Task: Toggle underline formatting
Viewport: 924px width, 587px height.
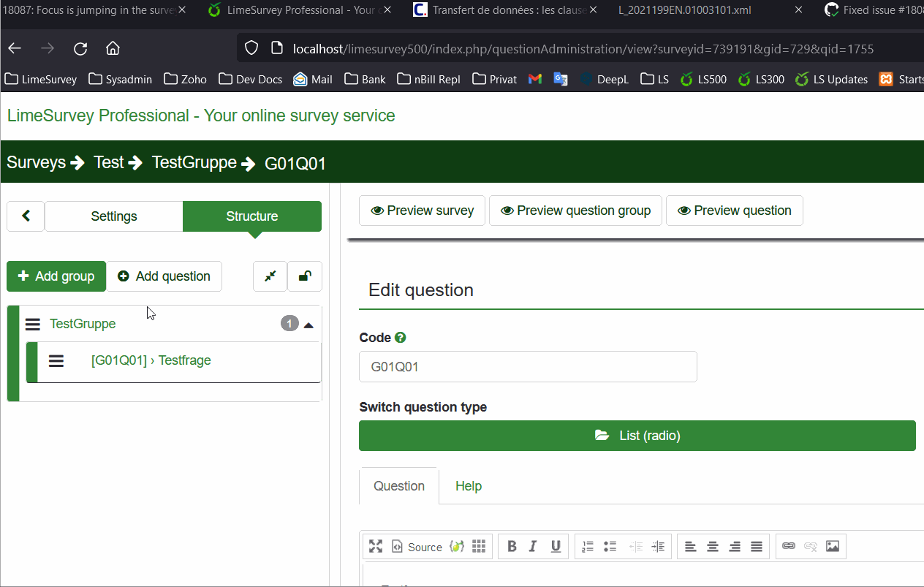Action: 556,546
